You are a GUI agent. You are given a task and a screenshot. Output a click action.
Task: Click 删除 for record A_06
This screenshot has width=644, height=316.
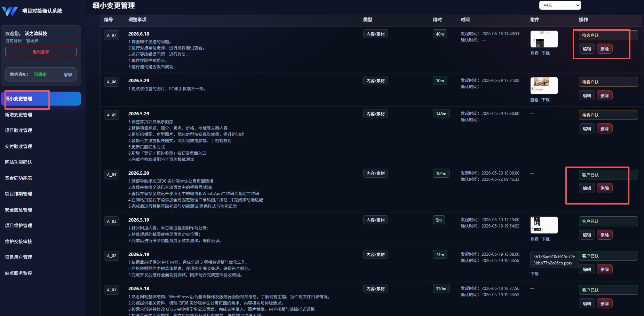[x=605, y=96]
